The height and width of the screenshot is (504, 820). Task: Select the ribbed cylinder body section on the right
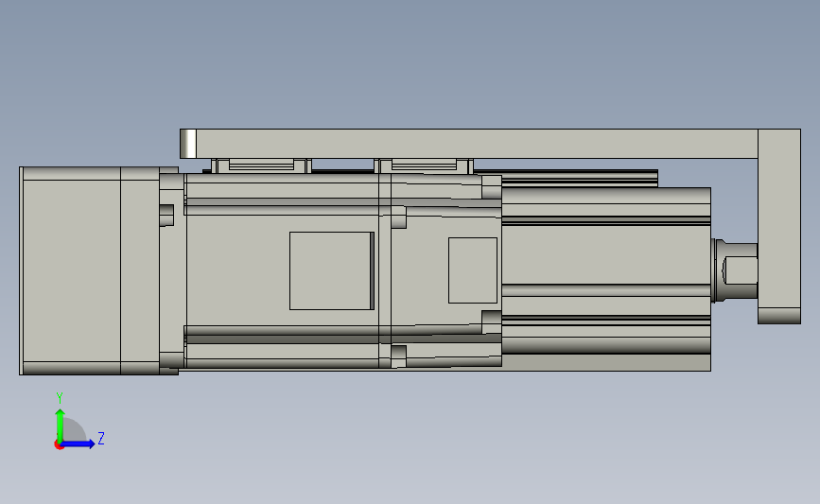point(606,279)
